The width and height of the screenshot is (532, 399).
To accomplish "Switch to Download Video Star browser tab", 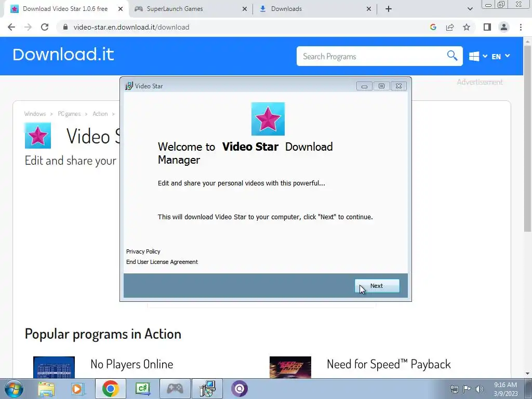I will (x=64, y=9).
